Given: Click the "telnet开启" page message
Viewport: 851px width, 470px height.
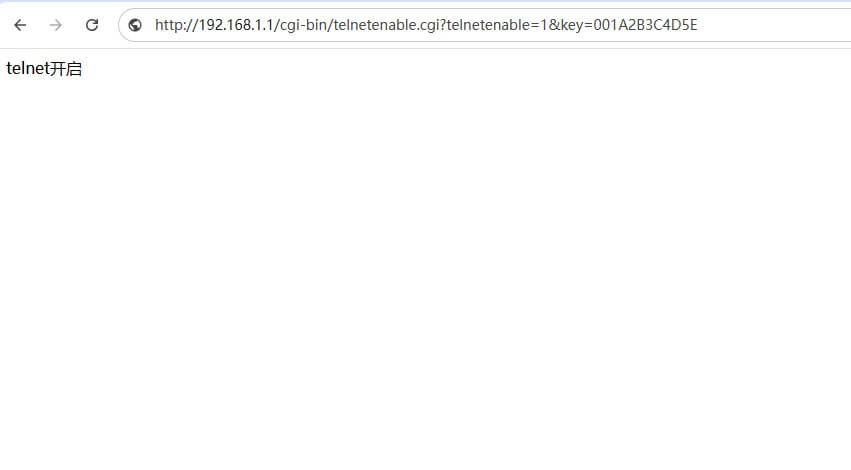Looking at the screenshot, I should pos(44,69).
